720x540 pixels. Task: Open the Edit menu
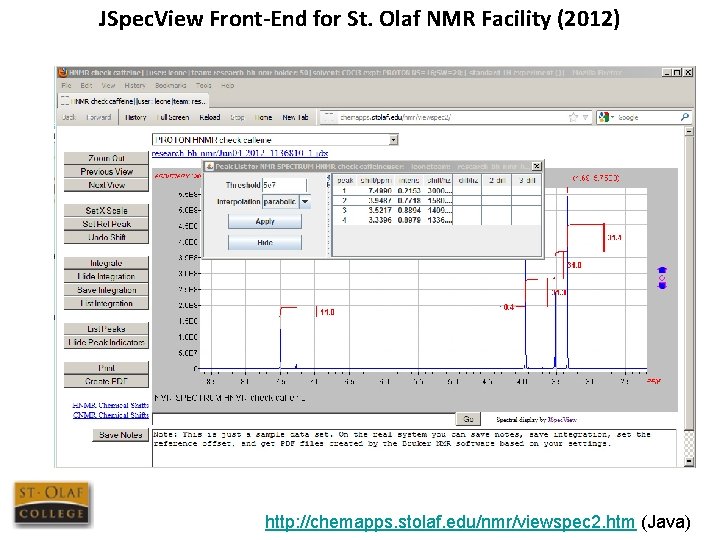(x=86, y=85)
